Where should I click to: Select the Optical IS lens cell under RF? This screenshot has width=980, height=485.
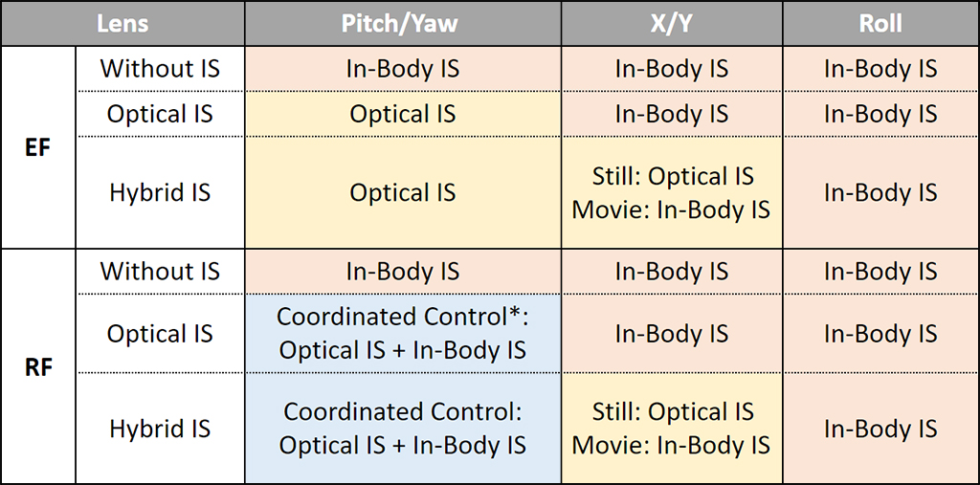click(x=160, y=334)
